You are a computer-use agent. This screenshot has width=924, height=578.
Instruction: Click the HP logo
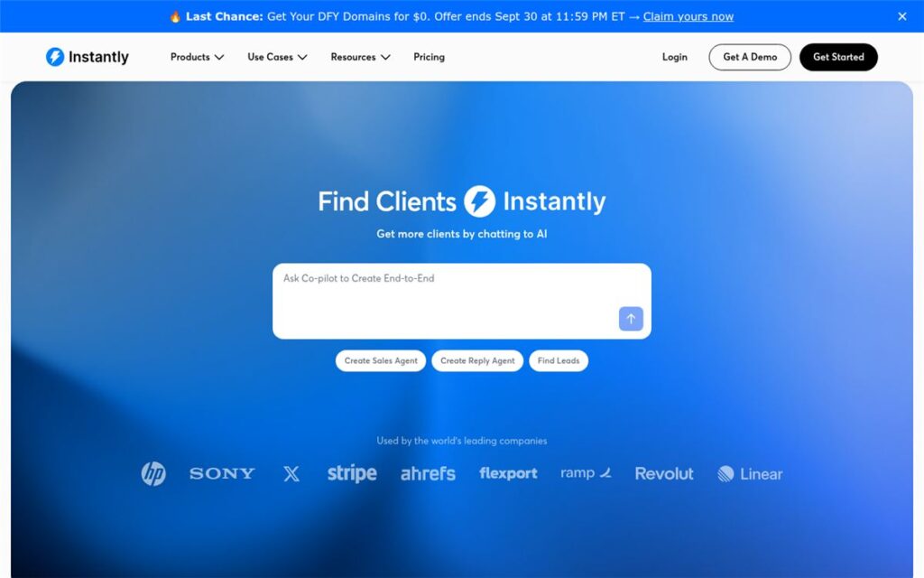[153, 473]
